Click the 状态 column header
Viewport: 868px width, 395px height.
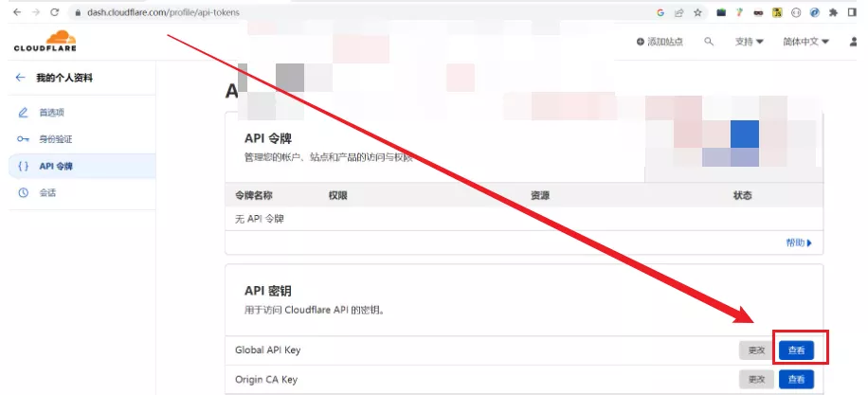click(x=742, y=195)
